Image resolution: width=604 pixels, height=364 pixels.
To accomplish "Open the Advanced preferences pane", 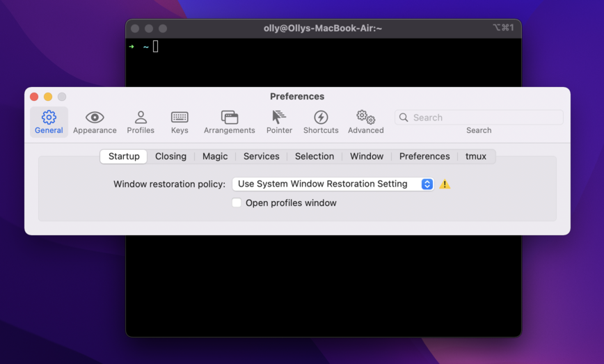I will 365,122.
